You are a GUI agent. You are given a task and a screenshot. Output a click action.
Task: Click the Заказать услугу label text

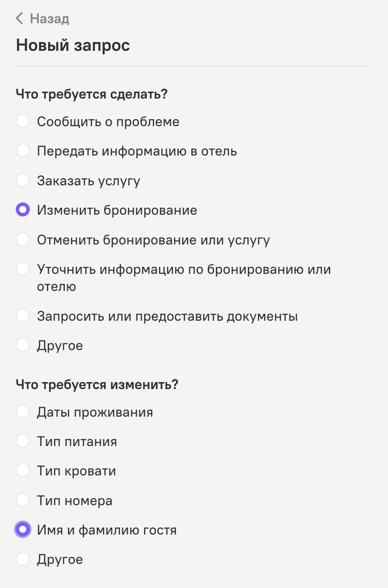pyautogui.click(x=88, y=181)
